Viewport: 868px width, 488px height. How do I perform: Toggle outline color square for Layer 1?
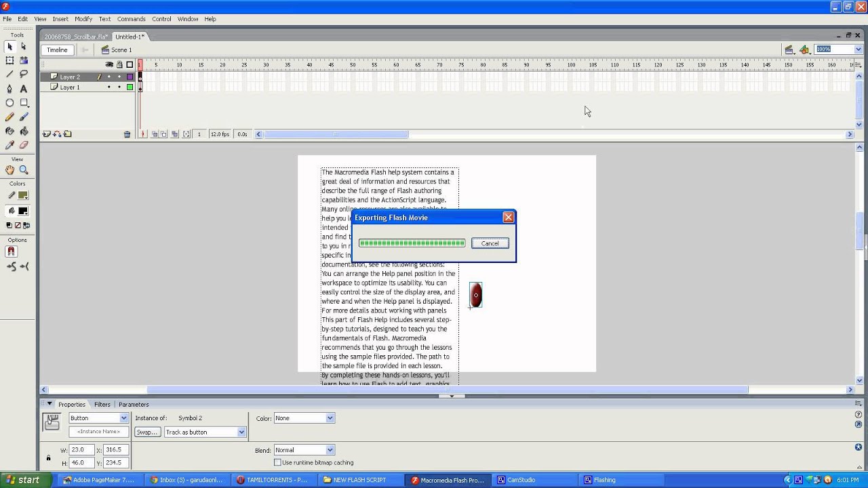click(x=130, y=87)
